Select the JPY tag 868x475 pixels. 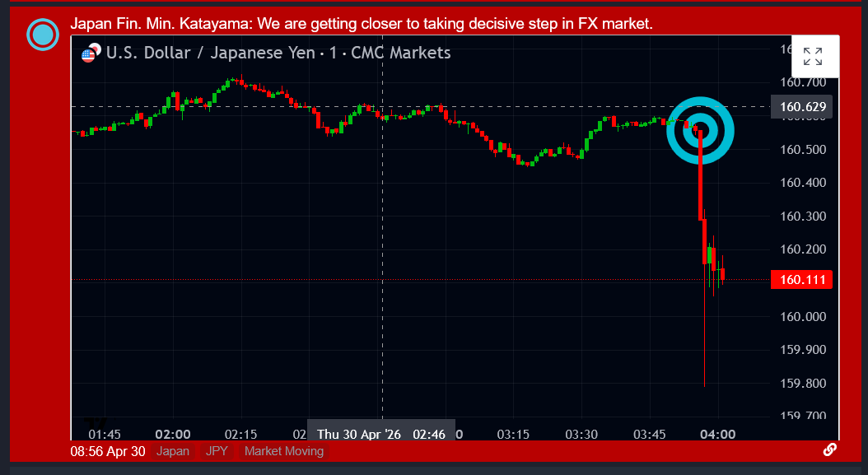coord(217,451)
